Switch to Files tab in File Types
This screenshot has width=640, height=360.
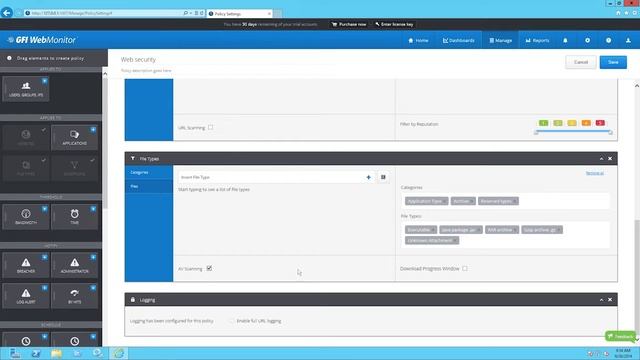(x=149, y=186)
